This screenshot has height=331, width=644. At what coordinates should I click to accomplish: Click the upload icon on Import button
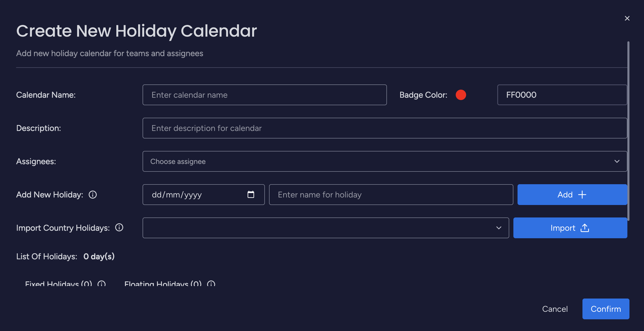[x=585, y=228]
